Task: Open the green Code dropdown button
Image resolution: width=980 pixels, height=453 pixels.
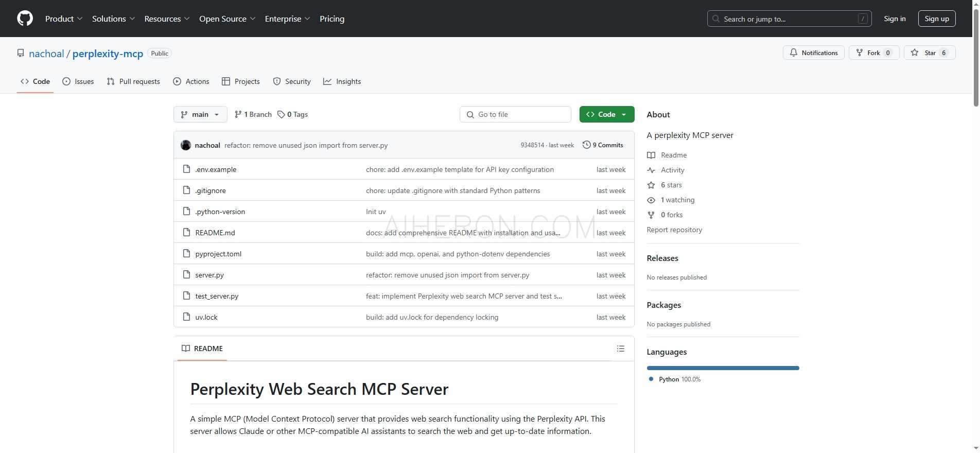Action: coord(607,114)
